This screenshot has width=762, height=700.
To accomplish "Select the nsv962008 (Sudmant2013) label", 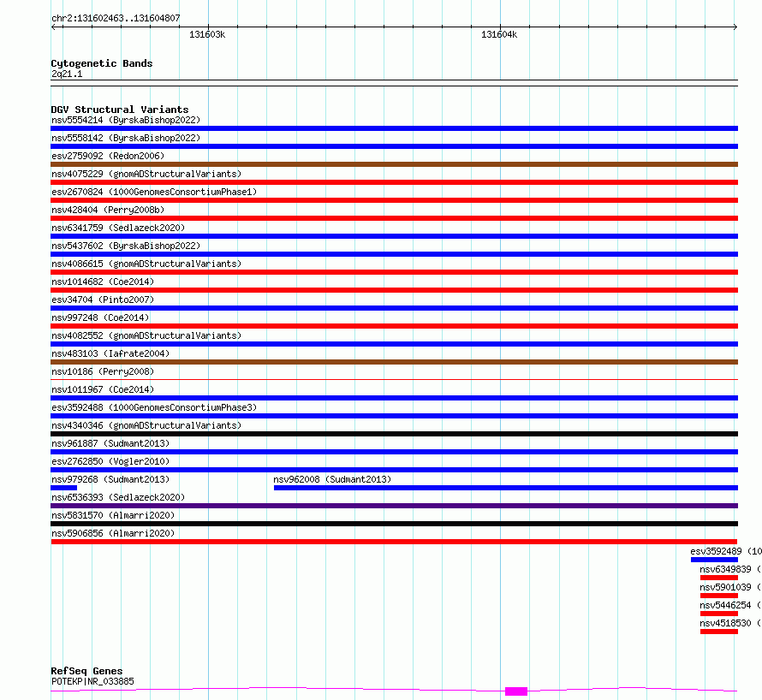I will pos(332,479).
